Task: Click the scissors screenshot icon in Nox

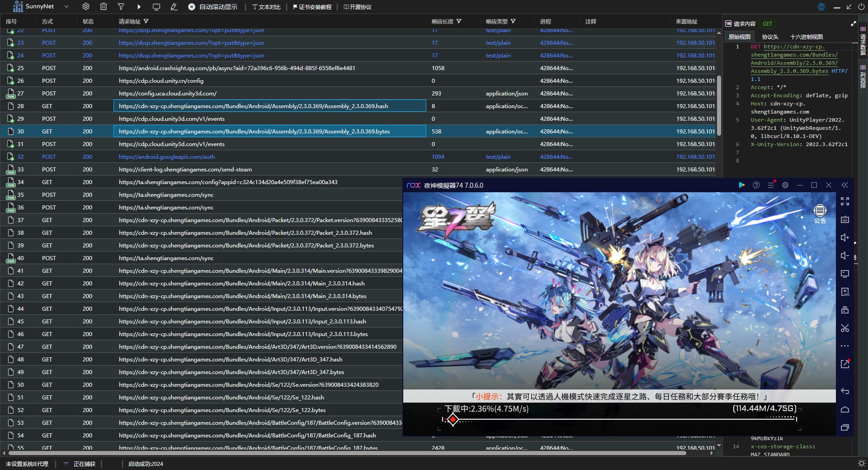Action: (844, 328)
